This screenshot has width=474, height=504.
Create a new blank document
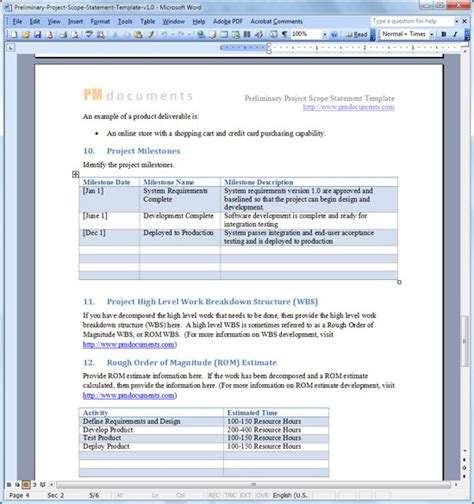[14, 34]
